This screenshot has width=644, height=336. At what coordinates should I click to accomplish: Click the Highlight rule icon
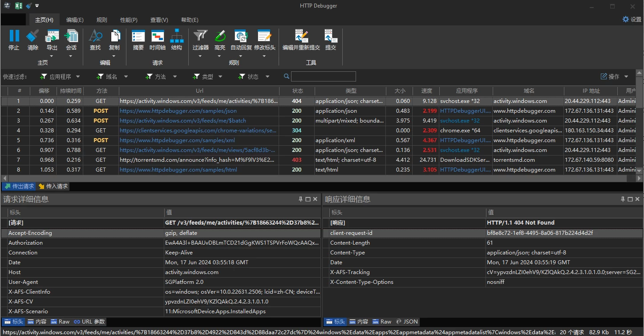click(x=220, y=37)
